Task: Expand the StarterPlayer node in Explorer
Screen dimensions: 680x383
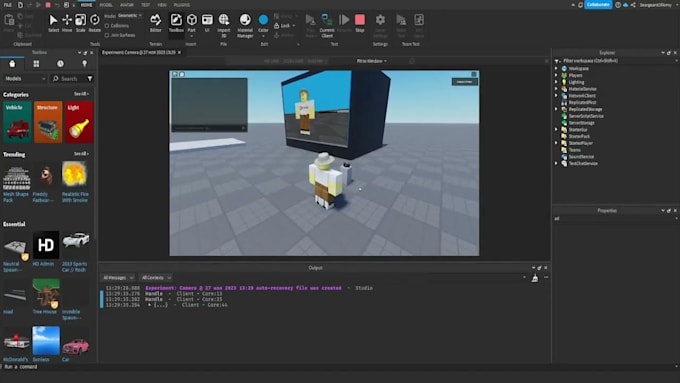Action: pyautogui.click(x=556, y=143)
